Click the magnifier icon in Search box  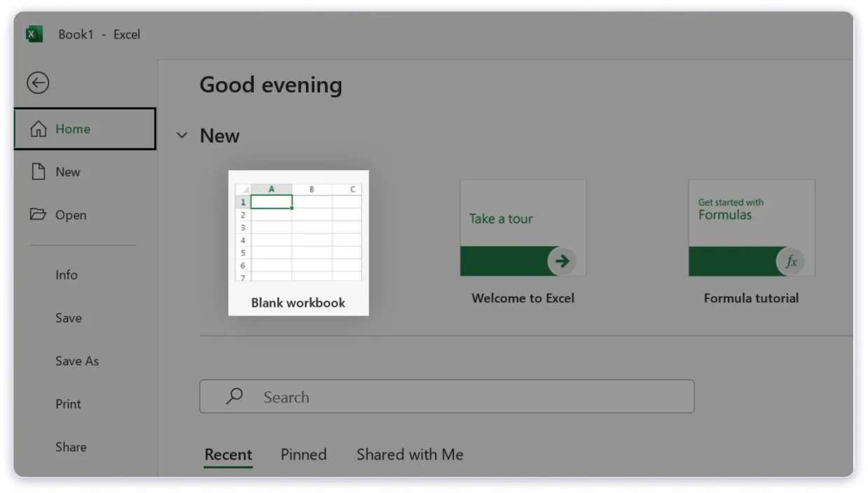234,396
